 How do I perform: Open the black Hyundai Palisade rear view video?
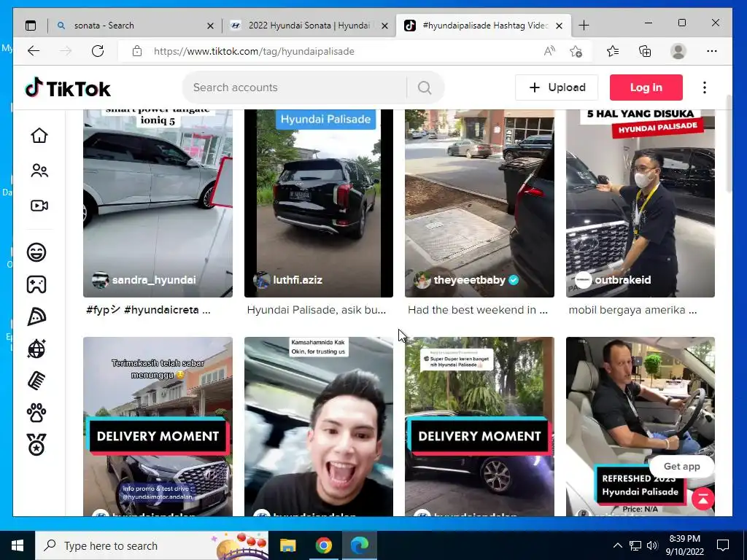pyautogui.click(x=319, y=203)
